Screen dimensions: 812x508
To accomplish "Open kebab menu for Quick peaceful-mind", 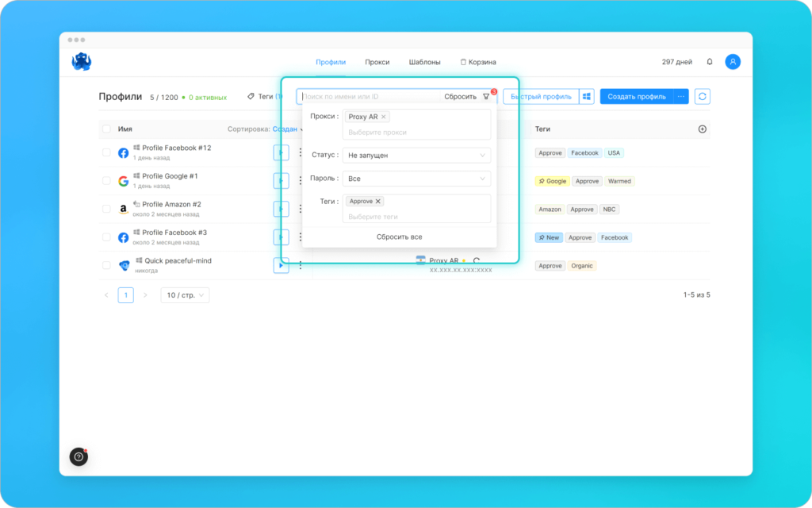I will point(301,265).
